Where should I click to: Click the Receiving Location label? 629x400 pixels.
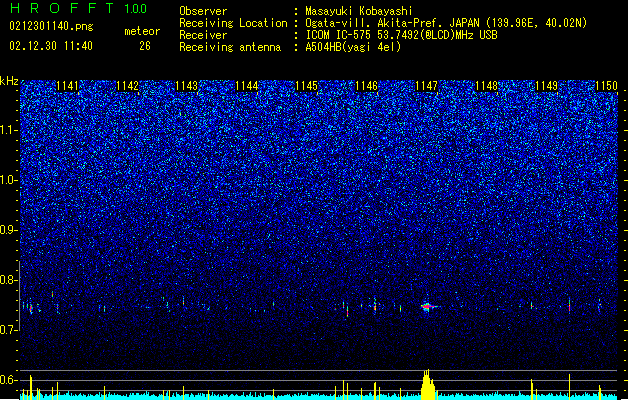pyautogui.click(x=233, y=23)
